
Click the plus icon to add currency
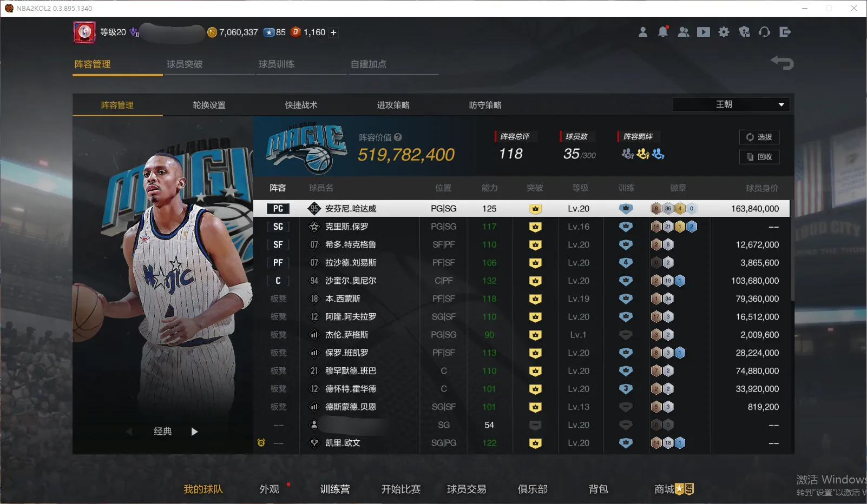coord(333,32)
